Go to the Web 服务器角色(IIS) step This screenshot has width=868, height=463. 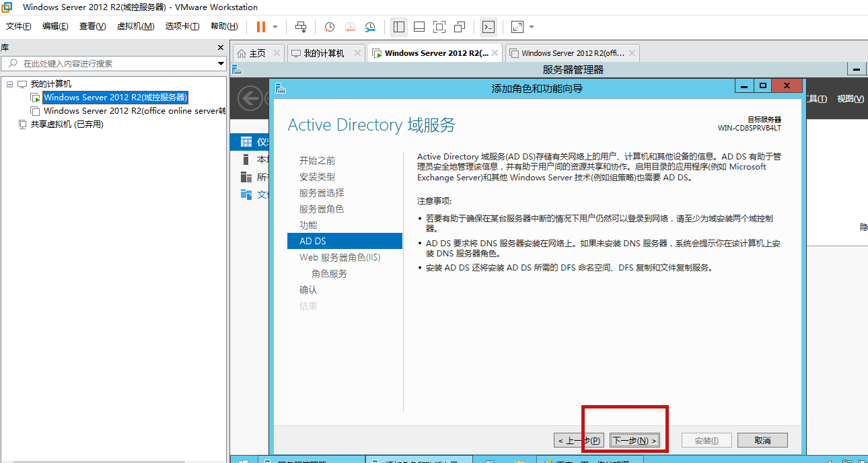click(x=340, y=258)
